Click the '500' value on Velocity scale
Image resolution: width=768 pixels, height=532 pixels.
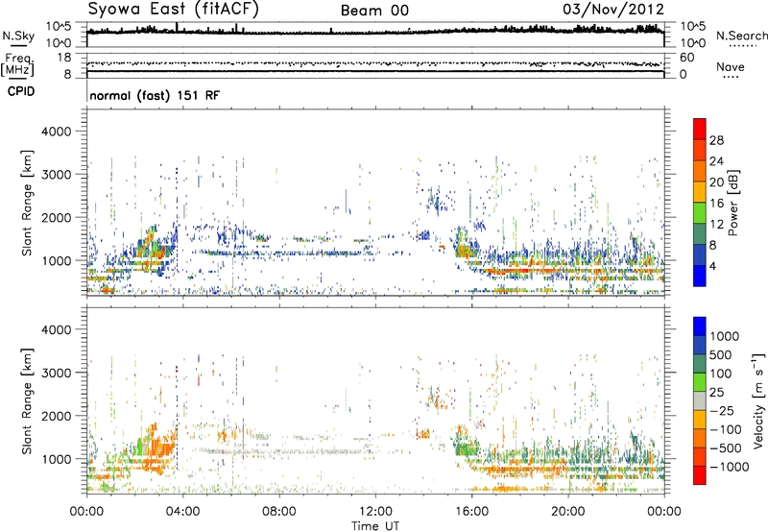[x=720, y=355]
